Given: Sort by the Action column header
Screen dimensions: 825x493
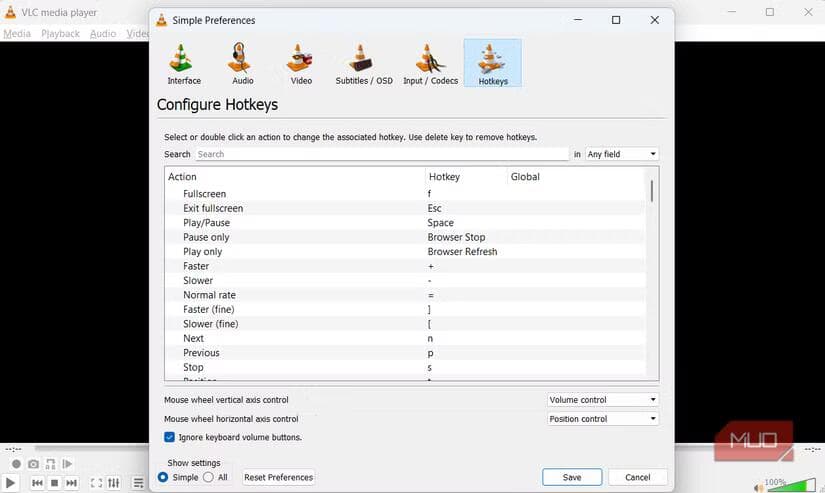Looking at the screenshot, I should 295,177.
